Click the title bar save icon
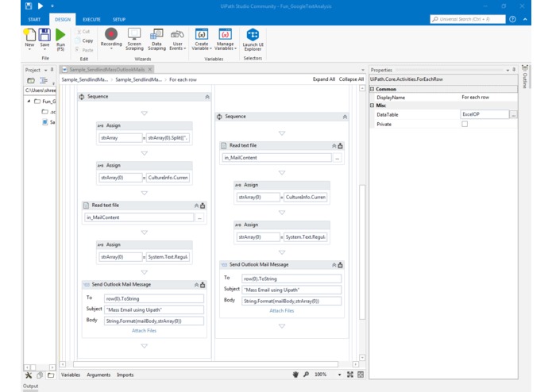Image resolution: width=552 pixels, height=392 pixels. point(29,6)
